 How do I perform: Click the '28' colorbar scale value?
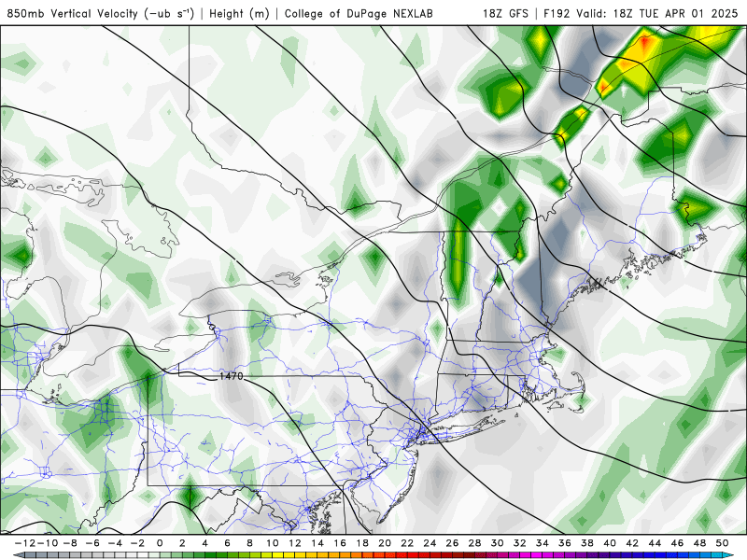(x=474, y=543)
